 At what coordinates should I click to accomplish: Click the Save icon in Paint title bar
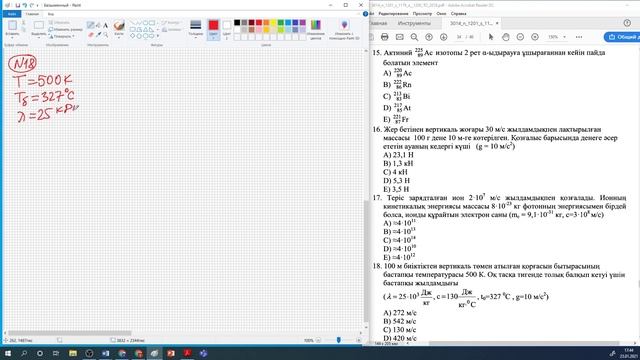click(x=18, y=5)
